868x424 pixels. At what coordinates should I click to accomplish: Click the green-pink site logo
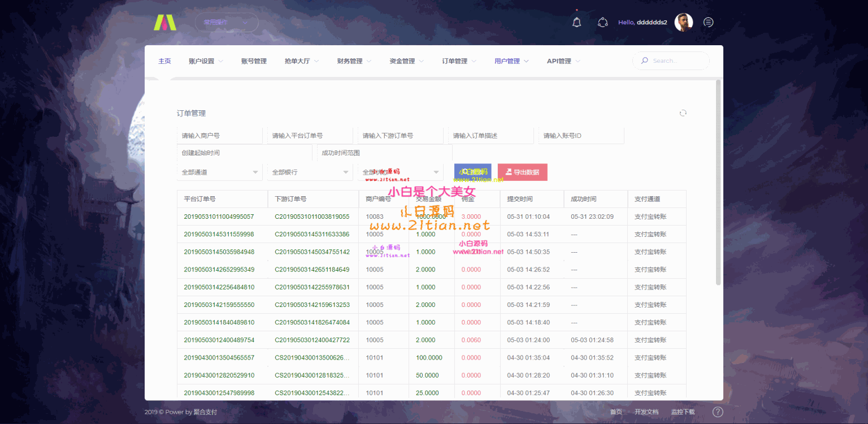point(165,22)
